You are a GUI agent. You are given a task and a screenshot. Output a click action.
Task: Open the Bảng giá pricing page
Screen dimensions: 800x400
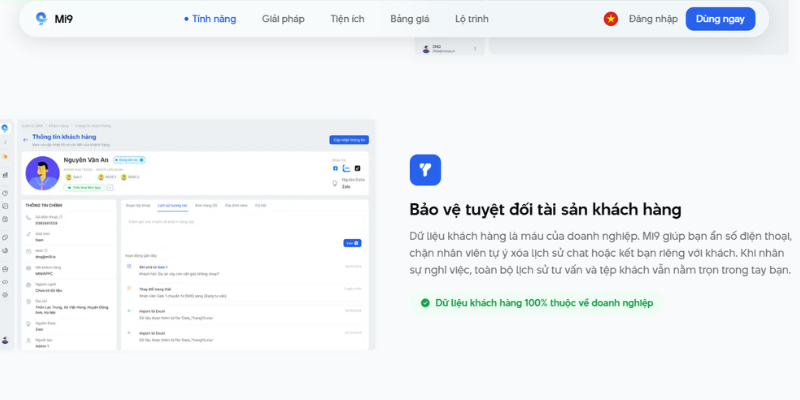(411, 19)
